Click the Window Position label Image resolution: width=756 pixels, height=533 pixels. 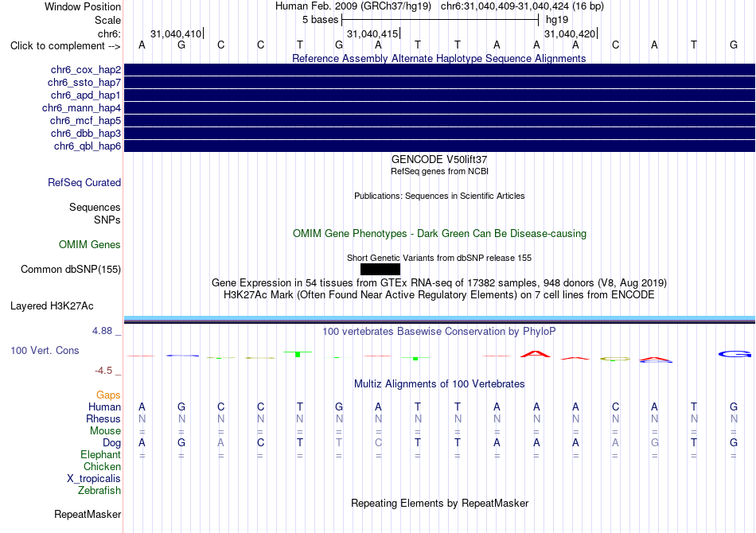coord(83,6)
